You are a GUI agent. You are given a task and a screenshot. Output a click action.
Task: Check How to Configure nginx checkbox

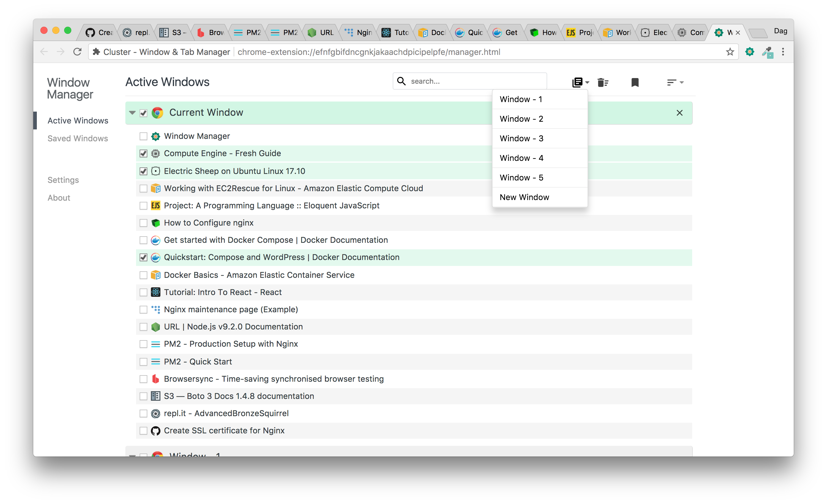click(143, 223)
